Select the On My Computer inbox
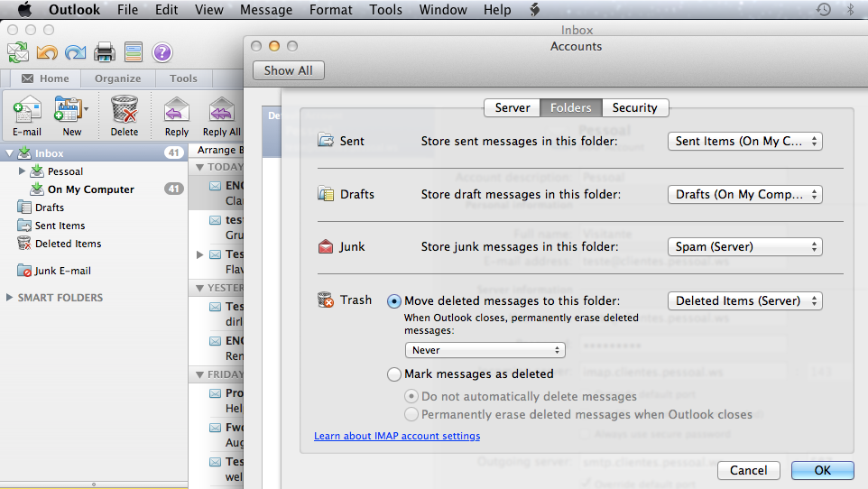 click(90, 189)
